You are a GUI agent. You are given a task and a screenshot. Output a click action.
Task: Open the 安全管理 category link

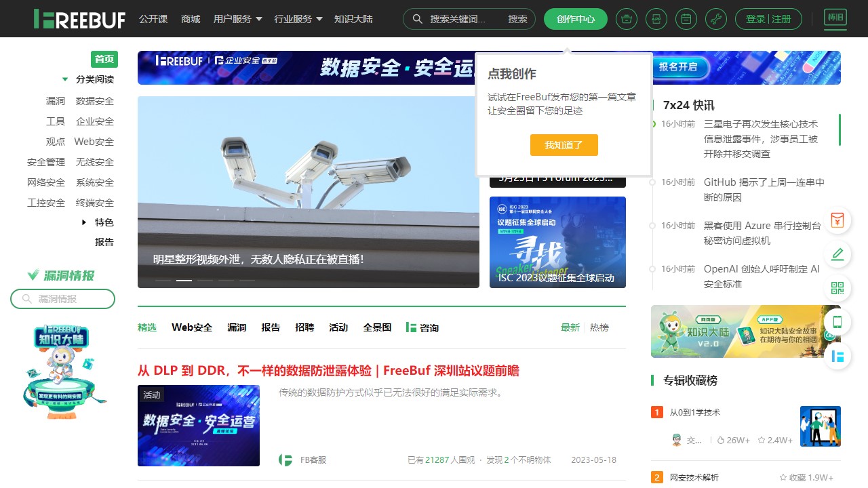(46, 162)
